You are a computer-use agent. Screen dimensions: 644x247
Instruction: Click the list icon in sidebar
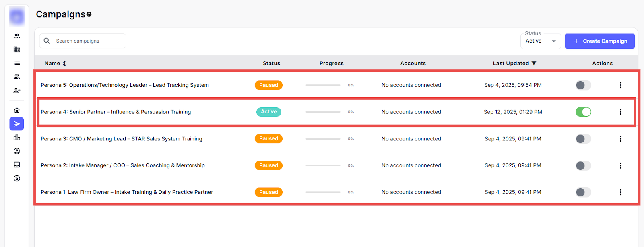coord(17,63)
